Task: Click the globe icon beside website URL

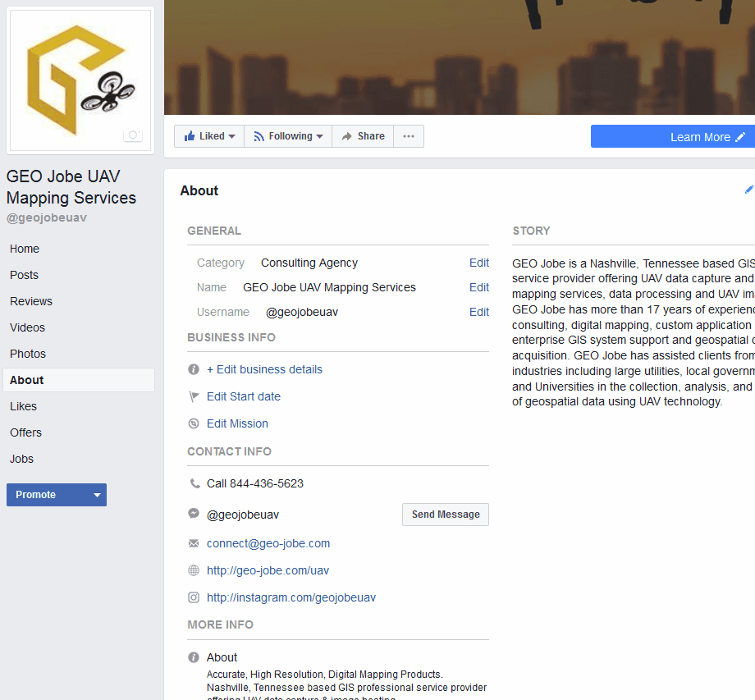Action: coord(194,570)
